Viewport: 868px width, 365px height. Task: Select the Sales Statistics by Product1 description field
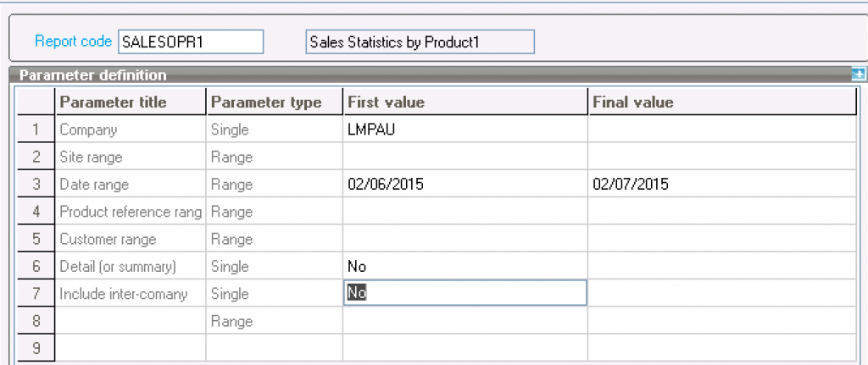coord(419,41)
